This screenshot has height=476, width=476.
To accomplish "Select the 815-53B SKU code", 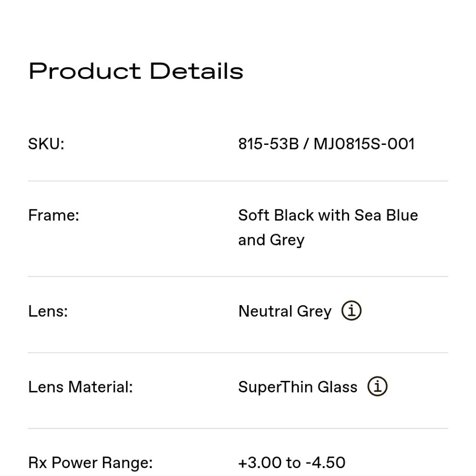I will 268,144.
